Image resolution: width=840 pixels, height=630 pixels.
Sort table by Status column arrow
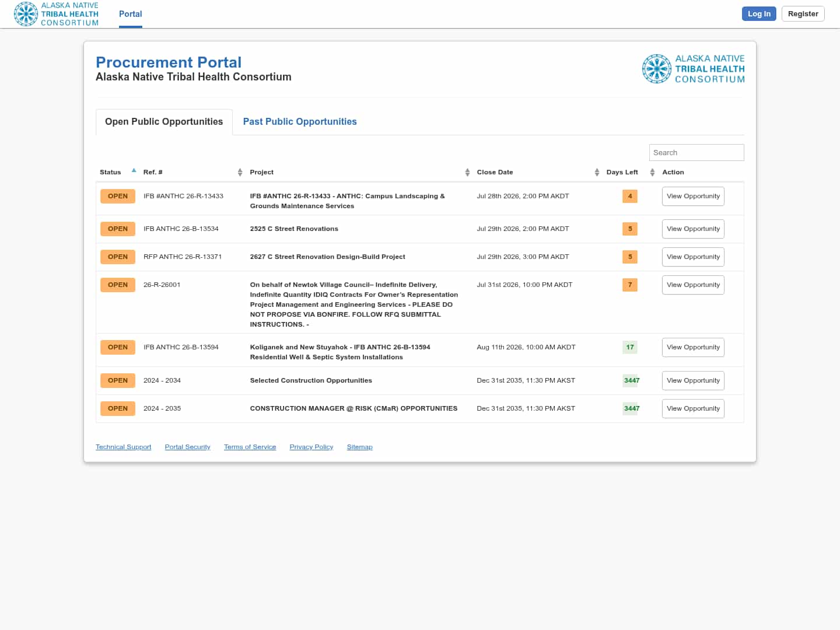134,171
